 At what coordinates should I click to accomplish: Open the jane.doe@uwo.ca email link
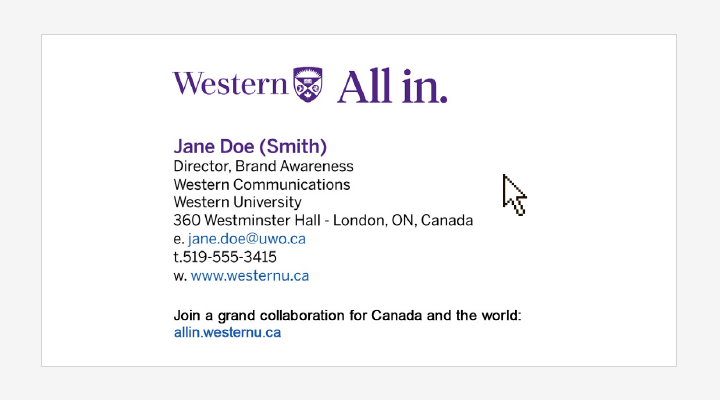(247, 239)
